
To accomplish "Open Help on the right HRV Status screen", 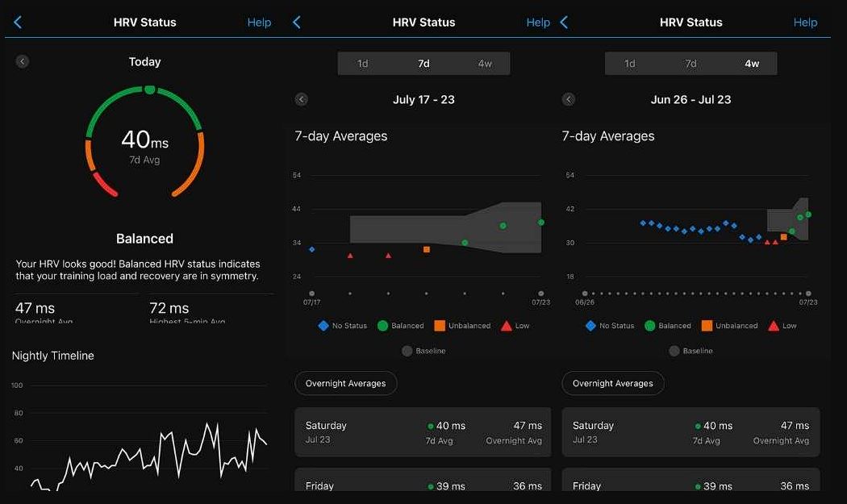I will click(805, 22).
